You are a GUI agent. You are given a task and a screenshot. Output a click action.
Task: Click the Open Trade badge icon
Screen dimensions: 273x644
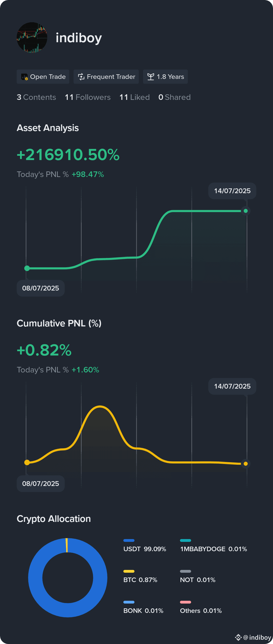(25, 77)
